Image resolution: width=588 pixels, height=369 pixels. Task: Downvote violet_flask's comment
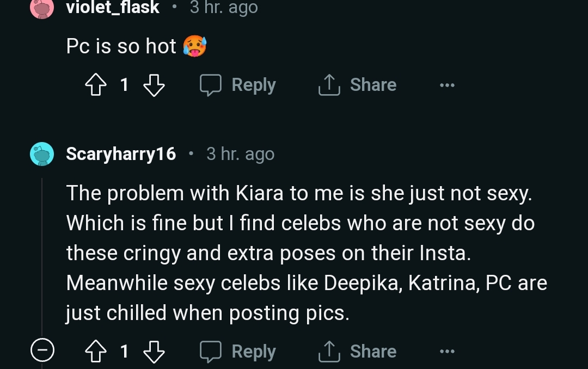point(153,85)
